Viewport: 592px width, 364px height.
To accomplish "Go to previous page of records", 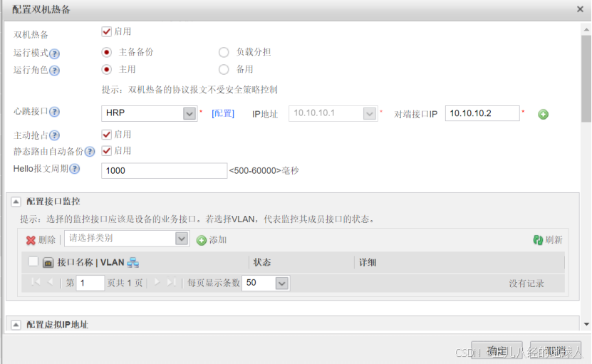I will point(50,283).
